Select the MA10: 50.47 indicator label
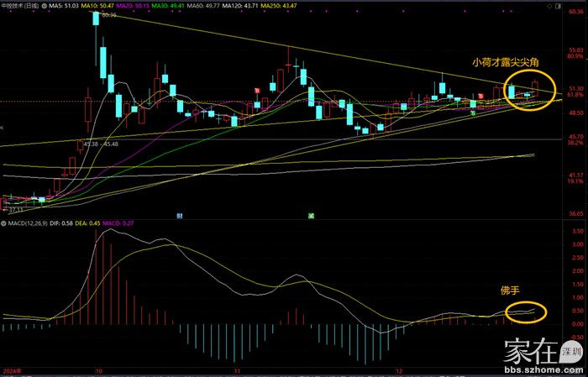 tap(99, 5)
